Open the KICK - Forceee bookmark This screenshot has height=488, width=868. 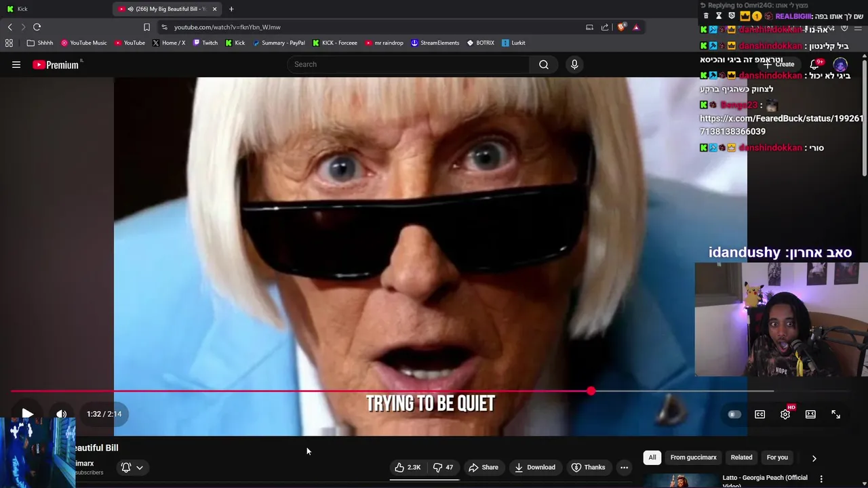point(335,43)
